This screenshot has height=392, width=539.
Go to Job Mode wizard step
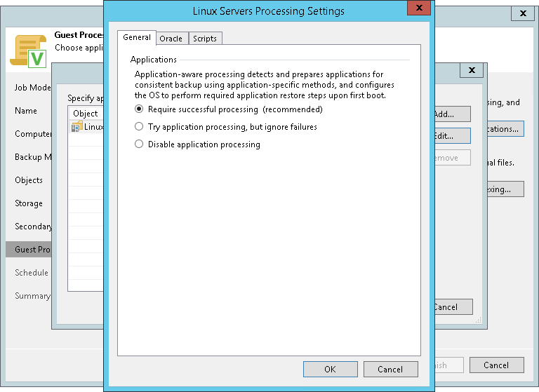(x=33, y=88)
